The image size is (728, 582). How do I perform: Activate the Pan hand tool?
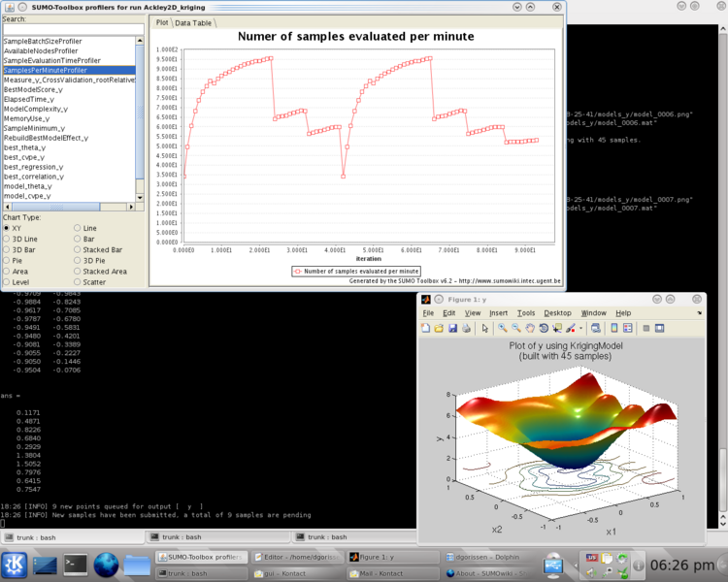(530, 328)
